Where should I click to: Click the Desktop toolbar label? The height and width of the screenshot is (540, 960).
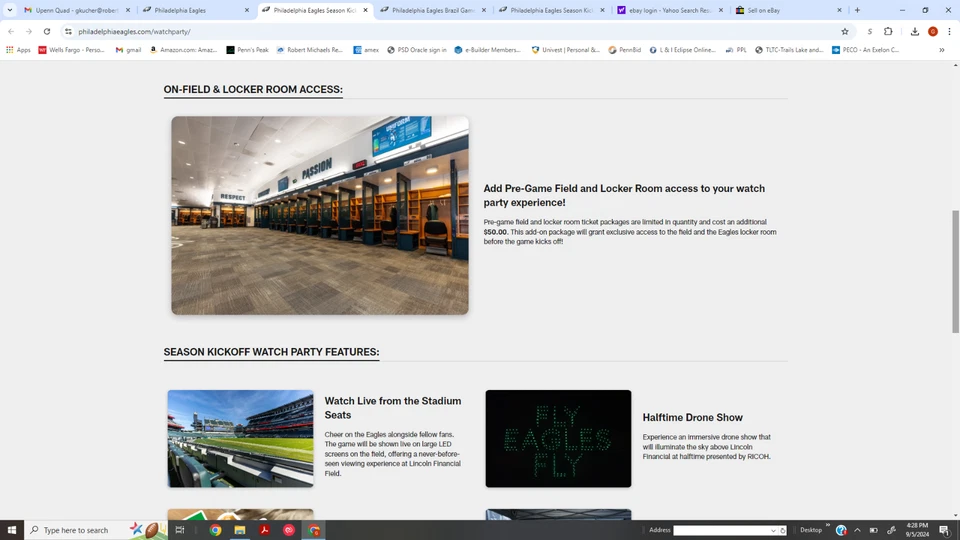[x=811, y=530]
